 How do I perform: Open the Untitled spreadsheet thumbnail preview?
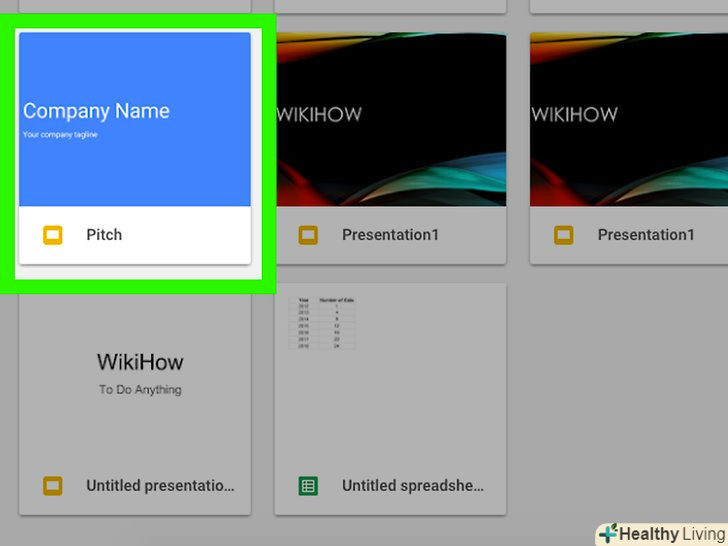390,370
